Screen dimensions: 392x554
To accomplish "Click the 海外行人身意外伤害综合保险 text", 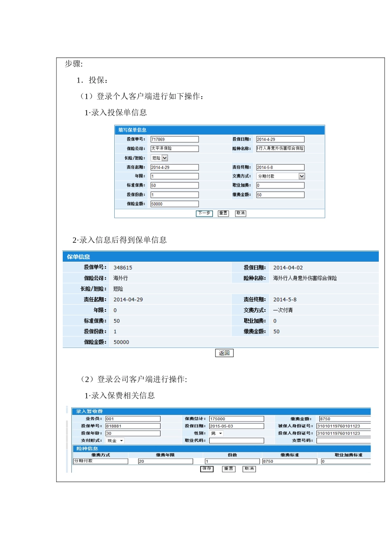I will click(x=305, y=278).
